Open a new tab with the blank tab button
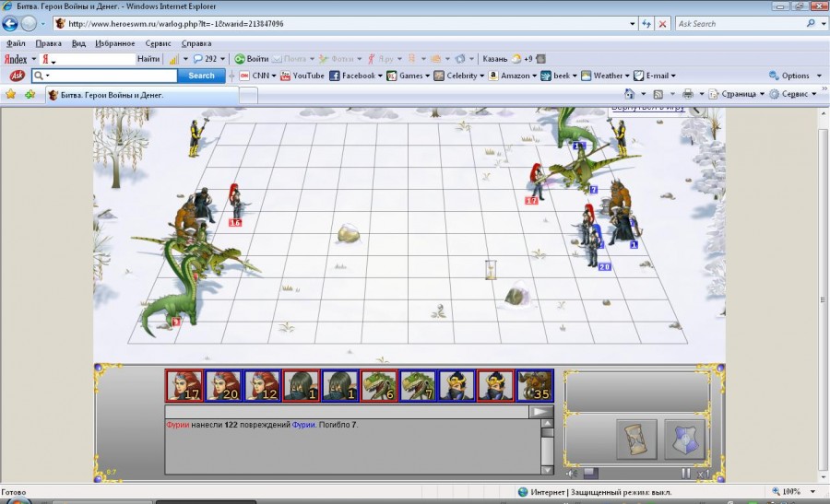This screenshot has height=504, width=830. (x=248, y=95)
